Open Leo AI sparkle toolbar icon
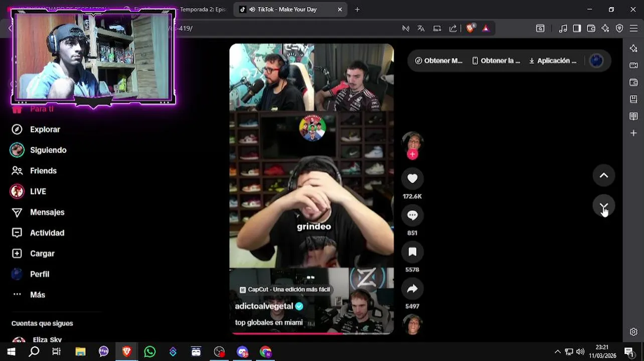 (x=605, y=29)
